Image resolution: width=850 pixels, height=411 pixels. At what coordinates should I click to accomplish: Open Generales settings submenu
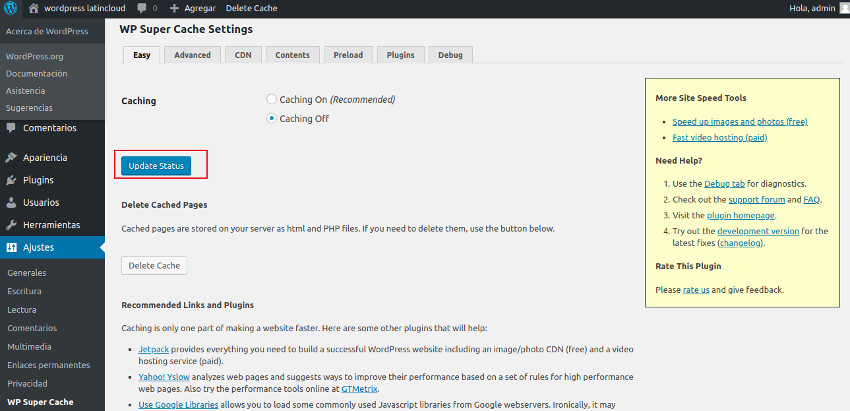(x=27, y=273)
